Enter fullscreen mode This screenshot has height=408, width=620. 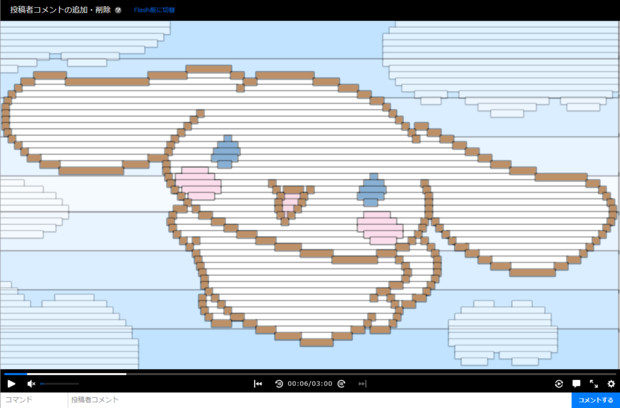(x=594, y=383)
